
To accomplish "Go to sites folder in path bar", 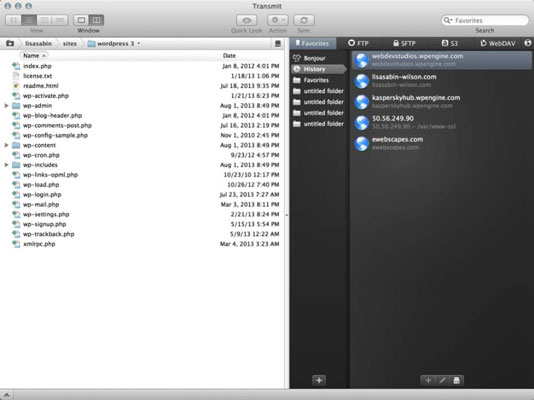I will coord(70,44).
